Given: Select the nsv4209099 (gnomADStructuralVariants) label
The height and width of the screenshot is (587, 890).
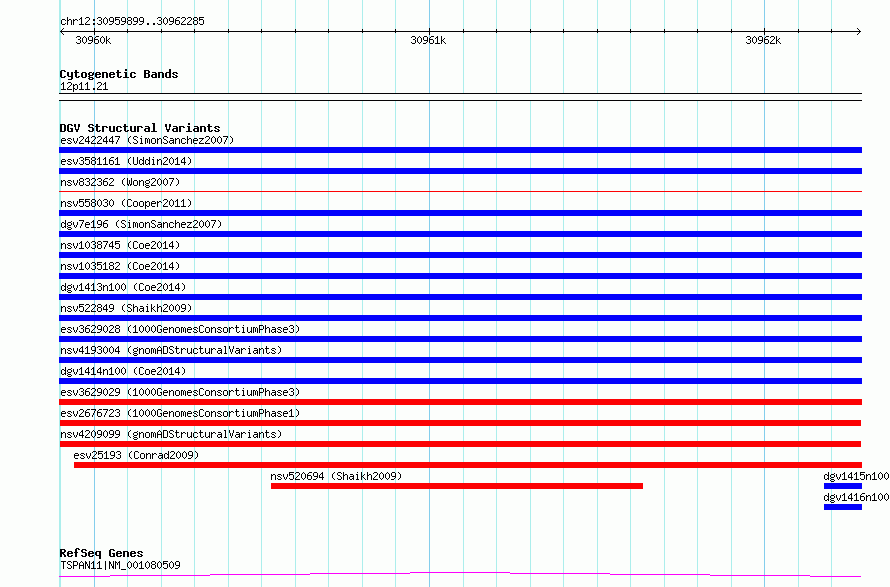Looking at the screenshot, I should (171, 434).
